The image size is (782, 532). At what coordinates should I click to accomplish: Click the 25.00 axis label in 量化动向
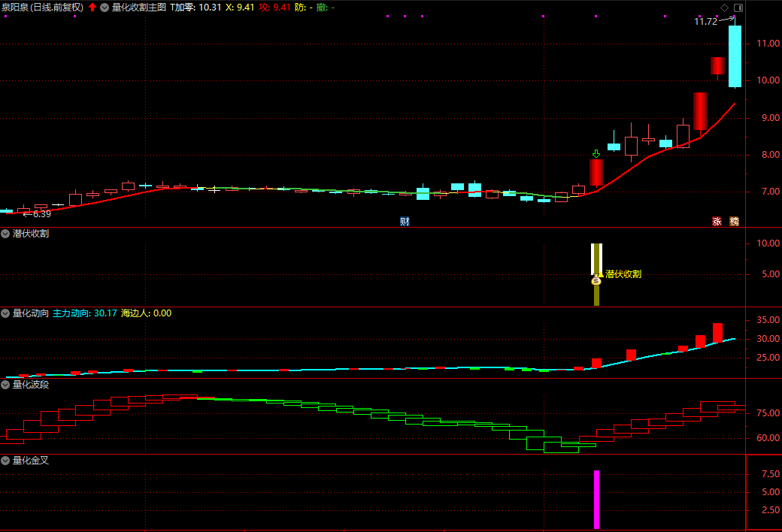(768, 358)
